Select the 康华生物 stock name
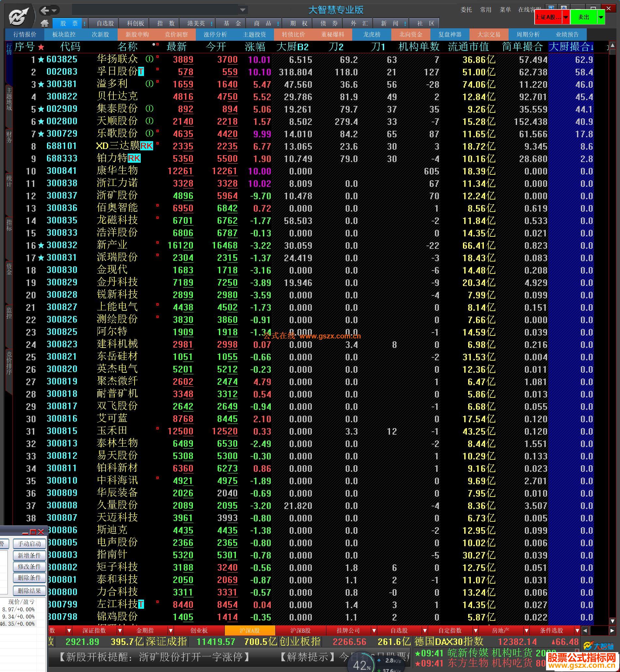This screenshot has width=620, height=672. 117,171
